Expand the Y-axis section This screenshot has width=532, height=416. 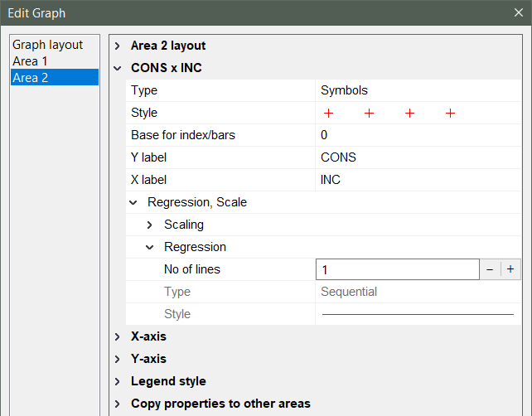coord(117,359)
